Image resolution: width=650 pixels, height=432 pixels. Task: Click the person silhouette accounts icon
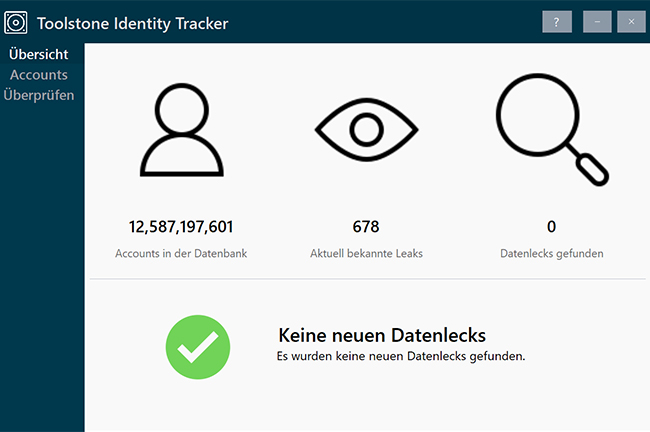coord(181,131)
